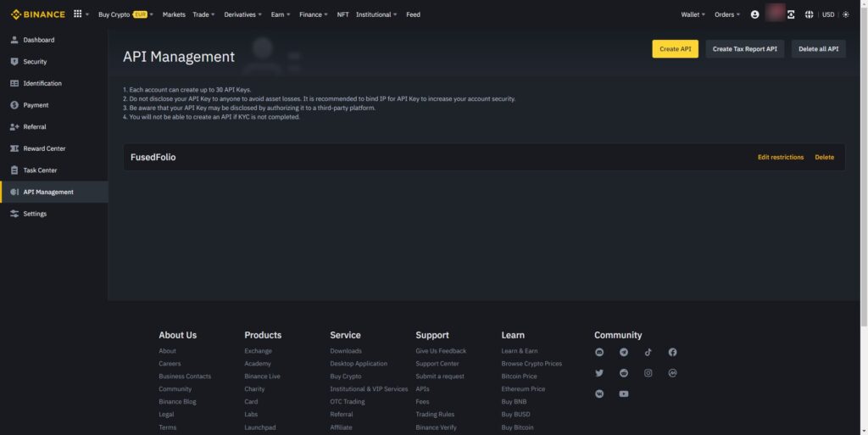Open the apps grid menu icon
This screenshot has width=868, height=435.
[x=77, y=14]
